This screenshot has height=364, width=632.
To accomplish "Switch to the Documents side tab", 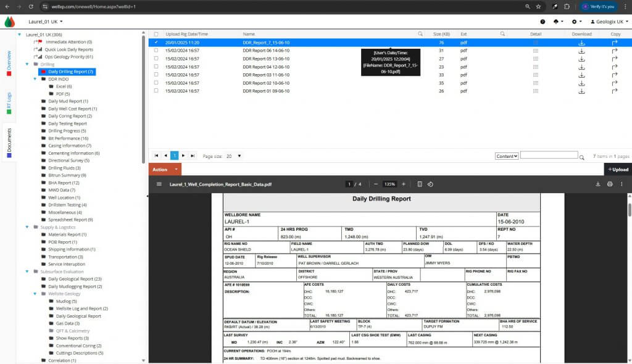I will (9, 143).
